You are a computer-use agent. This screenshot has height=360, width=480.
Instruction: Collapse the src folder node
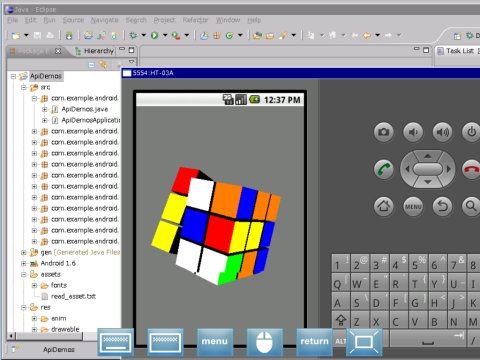(x=23, y=87)
